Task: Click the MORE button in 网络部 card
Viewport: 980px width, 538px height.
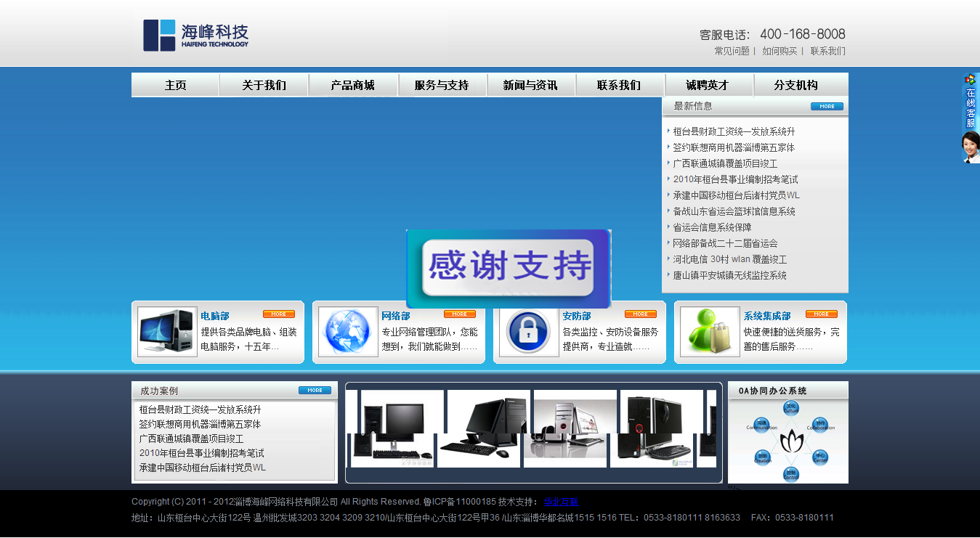Action: point(460,314)
